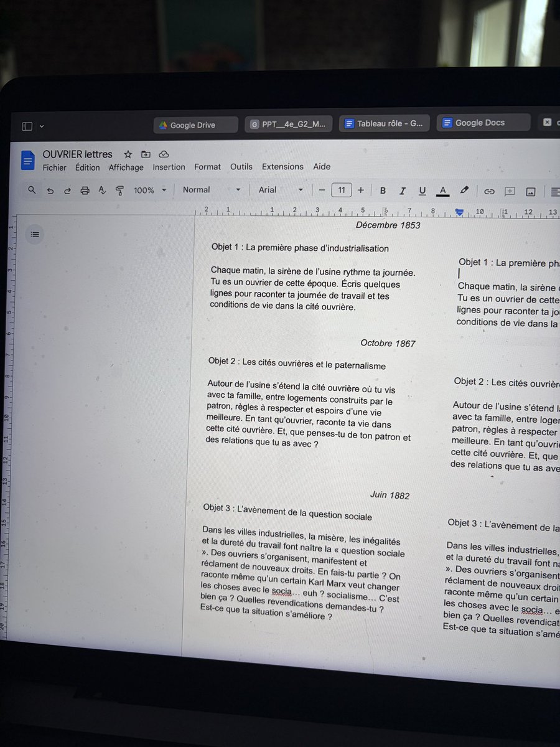Image resolution: width=560 pixels, height=747 pixels.
Task: Open the Outils menu
Action: [x=241, y=167]
